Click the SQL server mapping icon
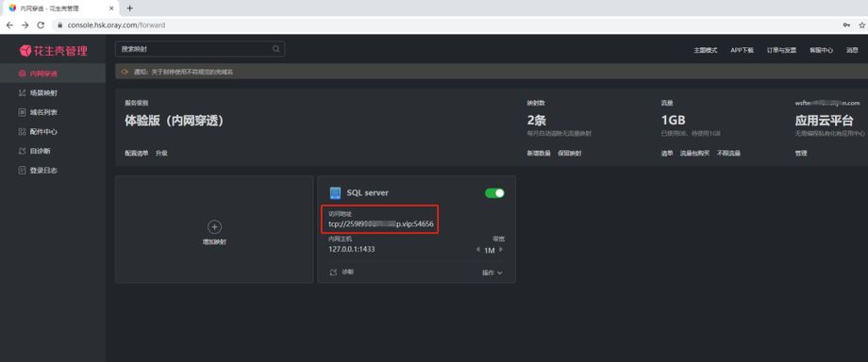 335,193
